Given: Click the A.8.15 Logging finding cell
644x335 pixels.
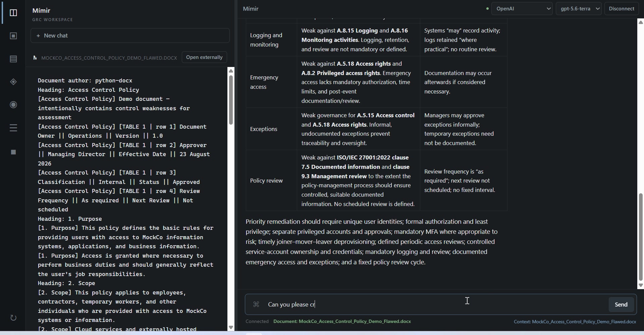Looking at the screenshot, I should coord(358,40).
